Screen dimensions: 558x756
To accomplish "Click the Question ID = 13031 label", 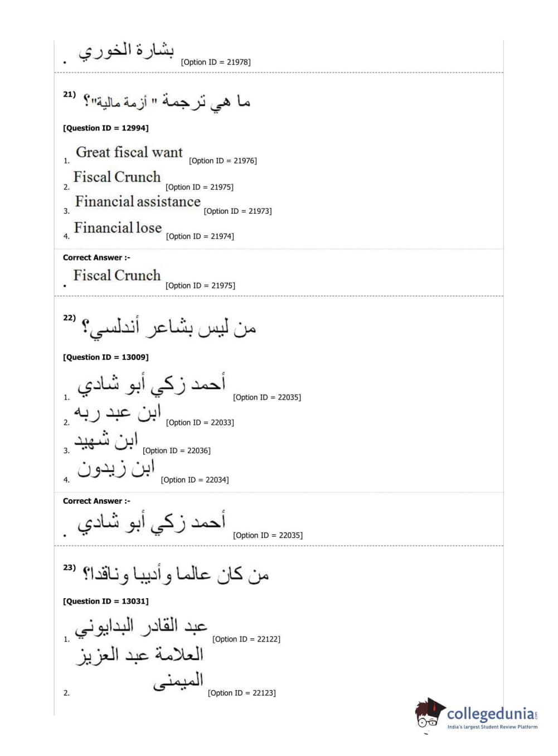I will click(x=106, y=601).
